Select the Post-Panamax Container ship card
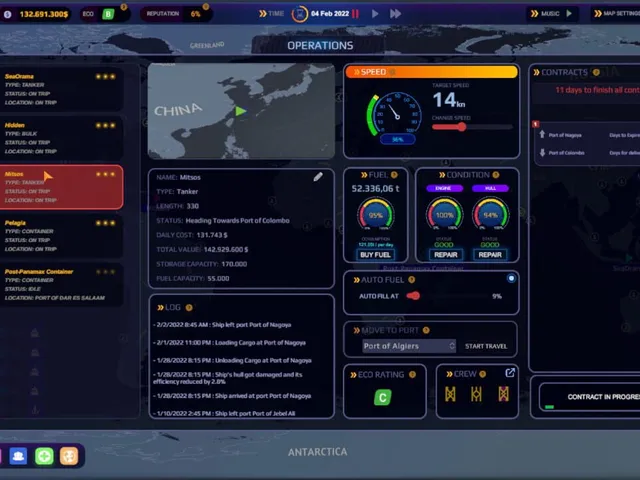 61,284
